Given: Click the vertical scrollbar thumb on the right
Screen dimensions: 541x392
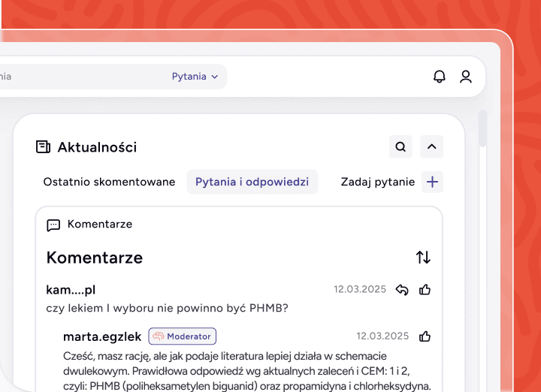Looking at the screenshot, I should tap(482, 129).
